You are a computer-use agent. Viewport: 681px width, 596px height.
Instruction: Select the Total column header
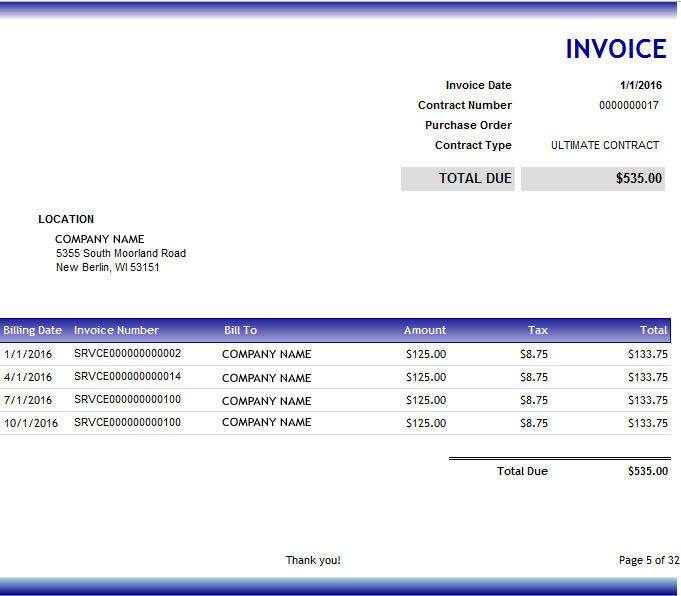653,330
